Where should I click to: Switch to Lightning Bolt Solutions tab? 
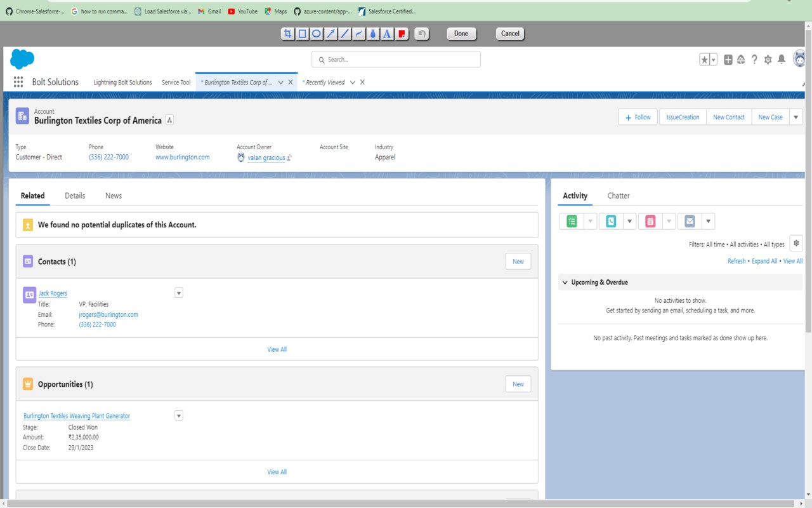coord(122,83)
